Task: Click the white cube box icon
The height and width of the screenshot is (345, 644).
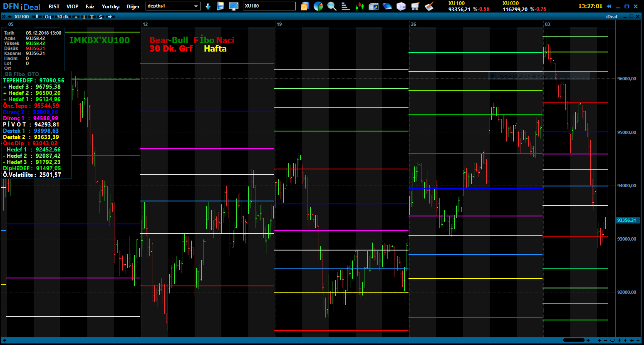Action: pyautogui.click(x=401, y=6)
